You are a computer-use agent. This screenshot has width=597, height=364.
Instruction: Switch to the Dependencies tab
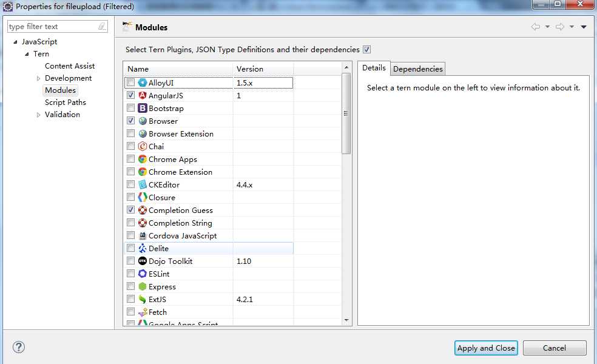[417, 69]
